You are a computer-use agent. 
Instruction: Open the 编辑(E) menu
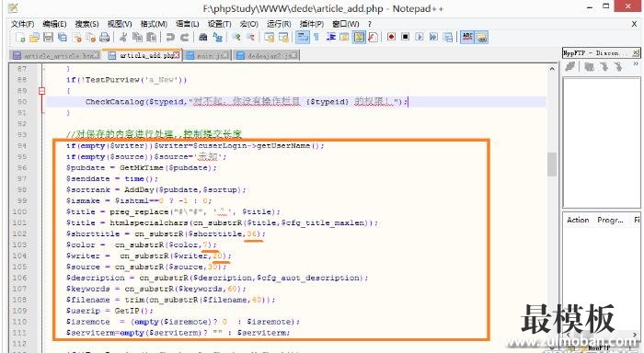[54, 24]
